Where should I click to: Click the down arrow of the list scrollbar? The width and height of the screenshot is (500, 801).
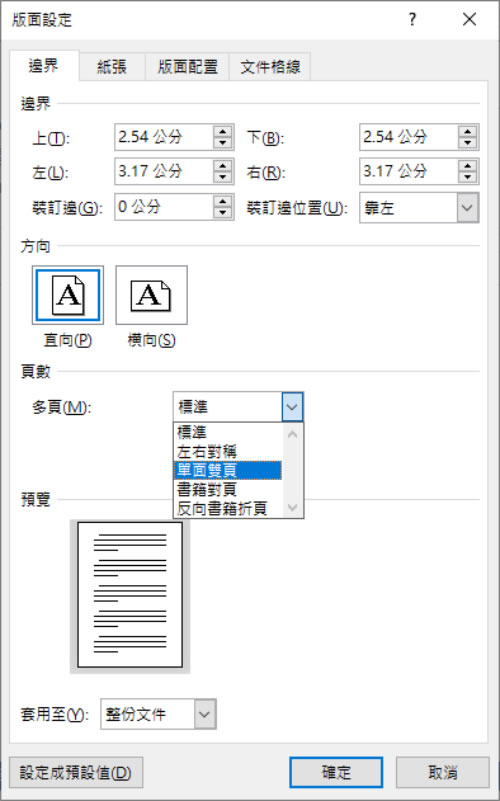coord(292,507)
